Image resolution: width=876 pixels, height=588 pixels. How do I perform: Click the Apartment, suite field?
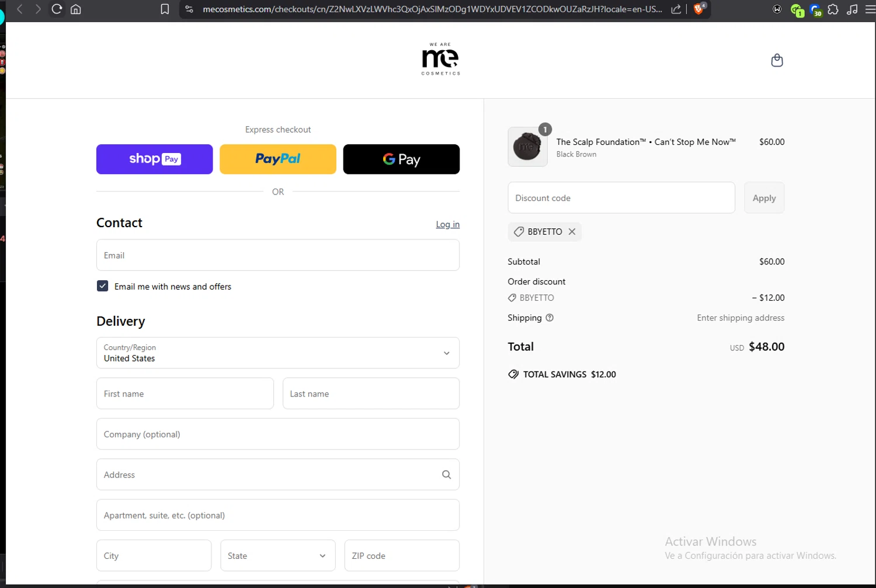pos(278,515)
